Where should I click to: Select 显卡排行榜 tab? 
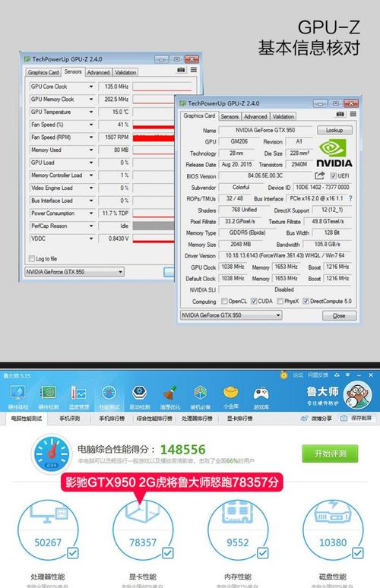pos(239,419)
